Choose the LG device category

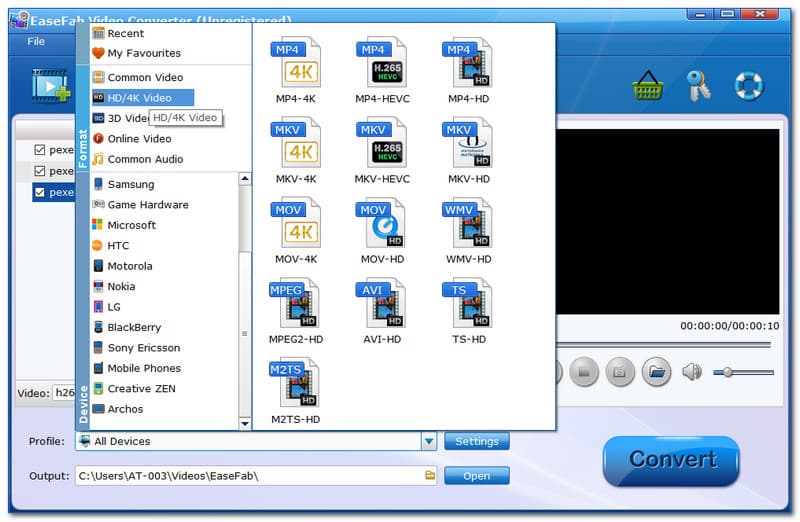(x=107, y=307)
